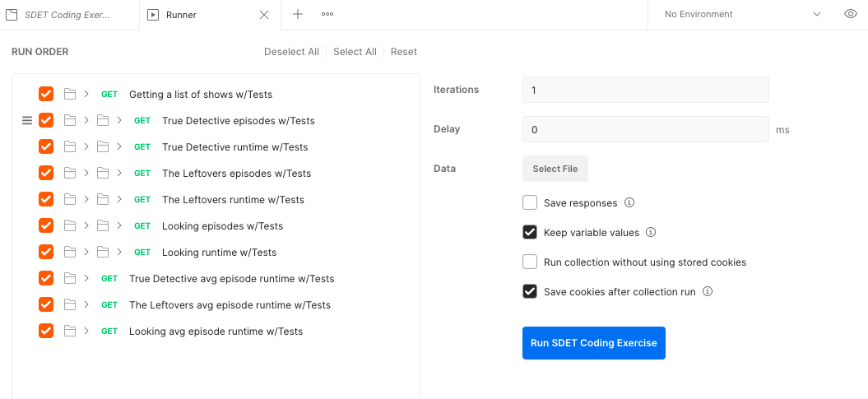Click Deselect All in run order
The image size is (868, 399).
click(x=292, y=52)
